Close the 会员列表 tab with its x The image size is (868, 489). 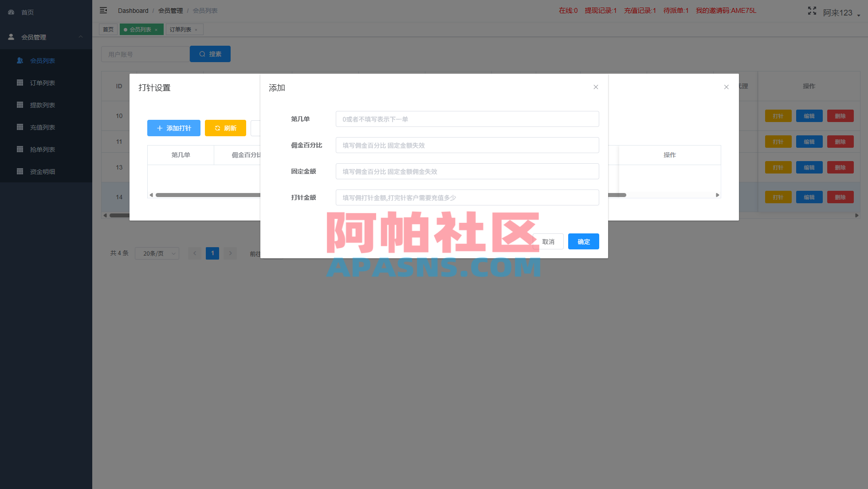[156, 30]
